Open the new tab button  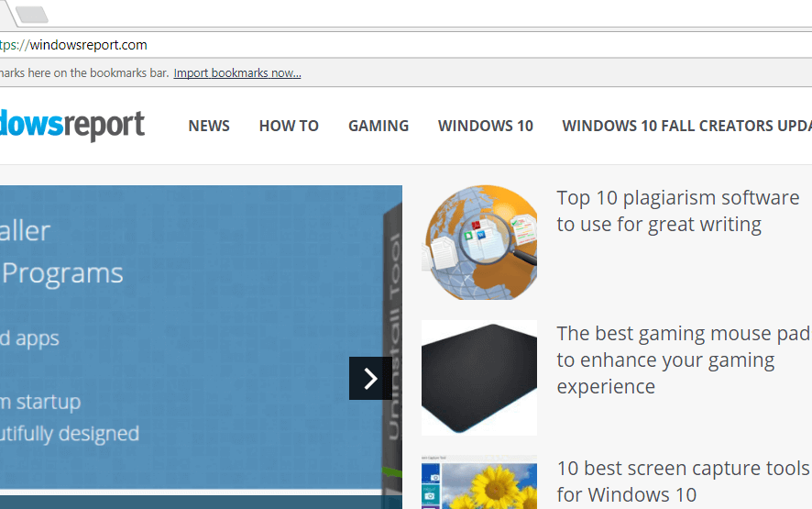[32, 15]
